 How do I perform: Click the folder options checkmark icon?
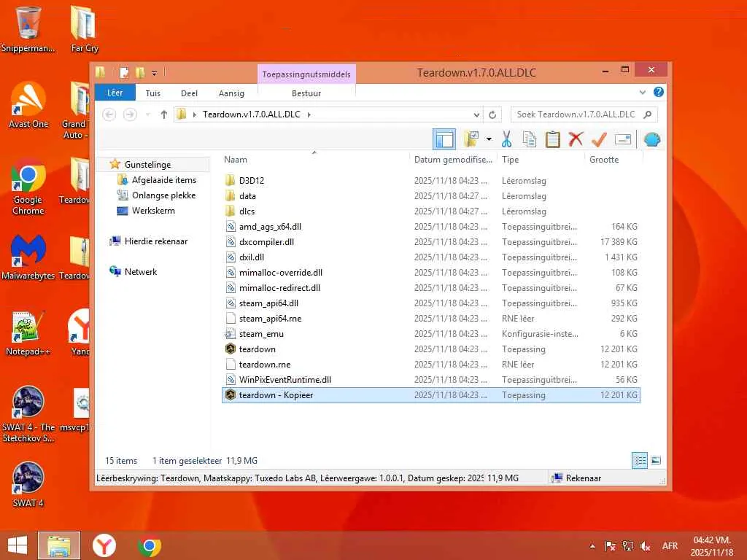click(x=471, y=139)
